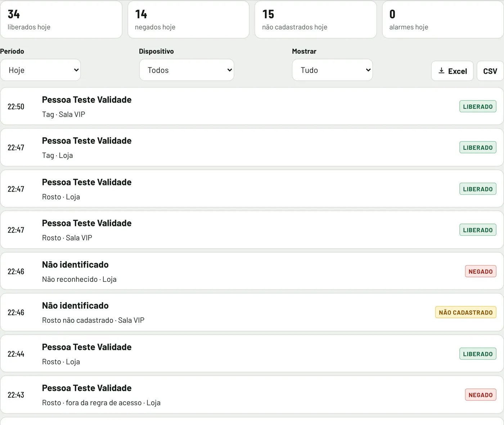This screenshot has height=425, width=504.
Task: Click the 22:43 timestamp
Action: click(x=16, y=395)
